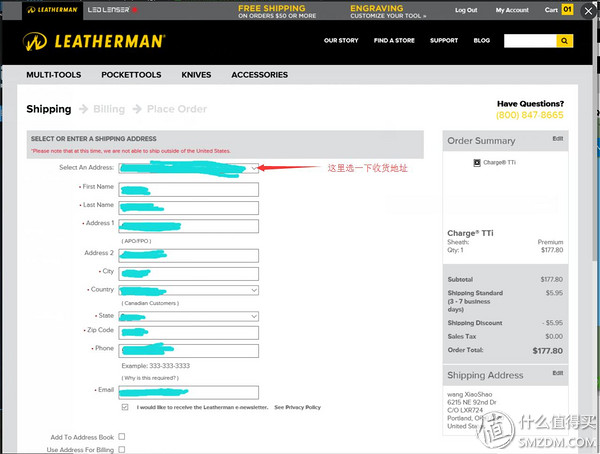Screen dimensions: 600x454
Task: Click the Shipping Discount row
Action: [x=505, y=323]
